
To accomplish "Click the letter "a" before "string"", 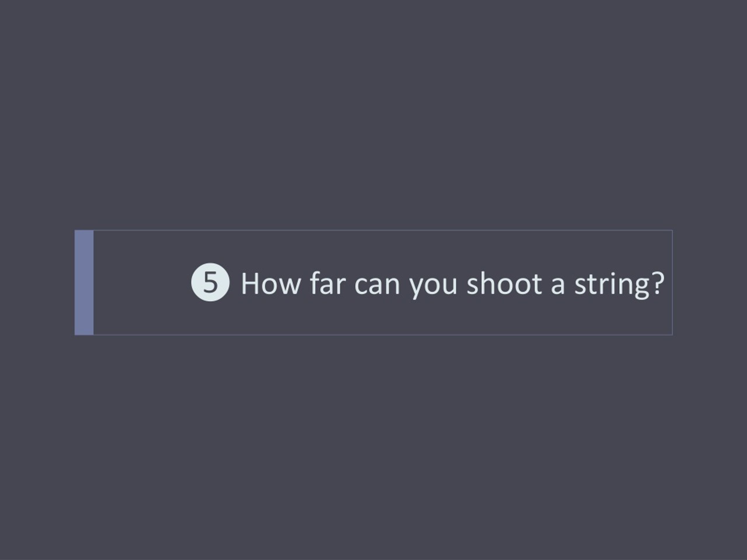I will [x=558, y=286].
